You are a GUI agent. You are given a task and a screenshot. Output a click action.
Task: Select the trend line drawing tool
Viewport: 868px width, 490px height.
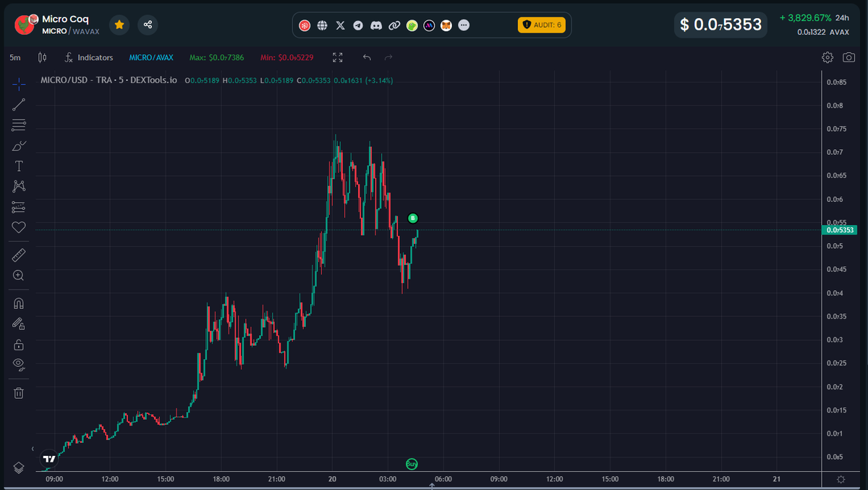(x=18, y=104)
